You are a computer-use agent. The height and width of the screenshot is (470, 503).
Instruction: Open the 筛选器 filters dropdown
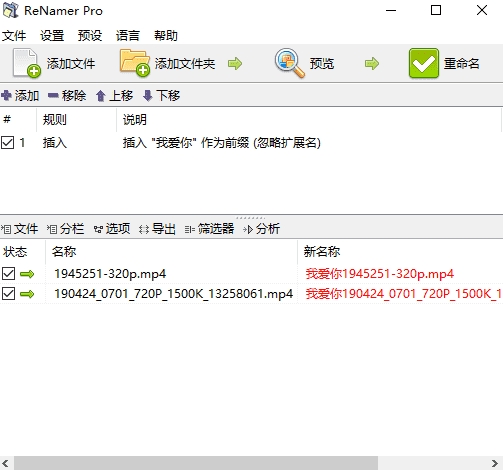[209, 229]
